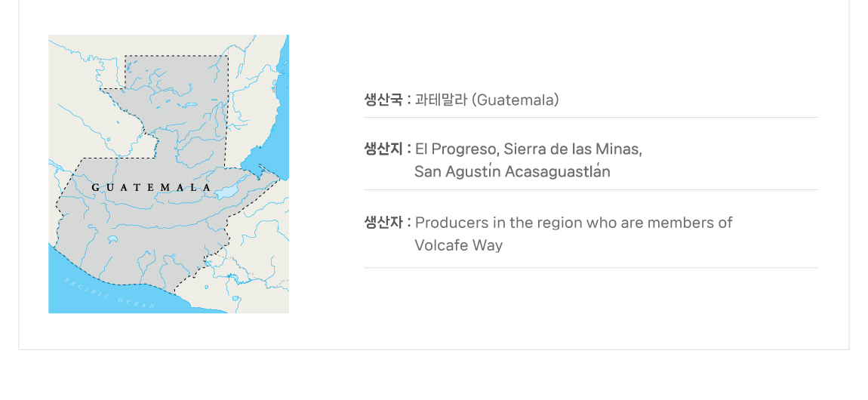This screenshot has height=400, width=868.
Task: Click the Volcafe Way text
Action: [x=458, y=245]
